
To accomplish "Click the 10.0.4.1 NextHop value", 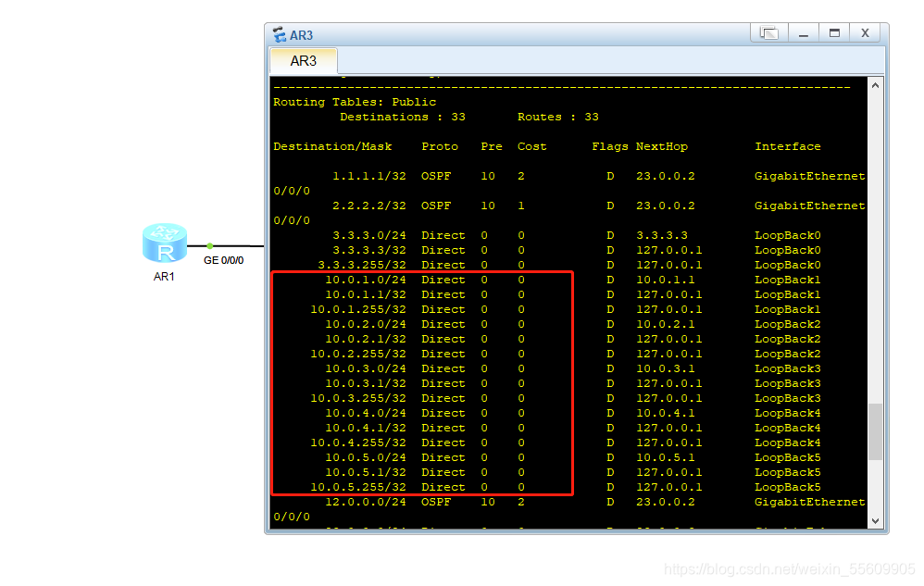I will tap(666, 413).
